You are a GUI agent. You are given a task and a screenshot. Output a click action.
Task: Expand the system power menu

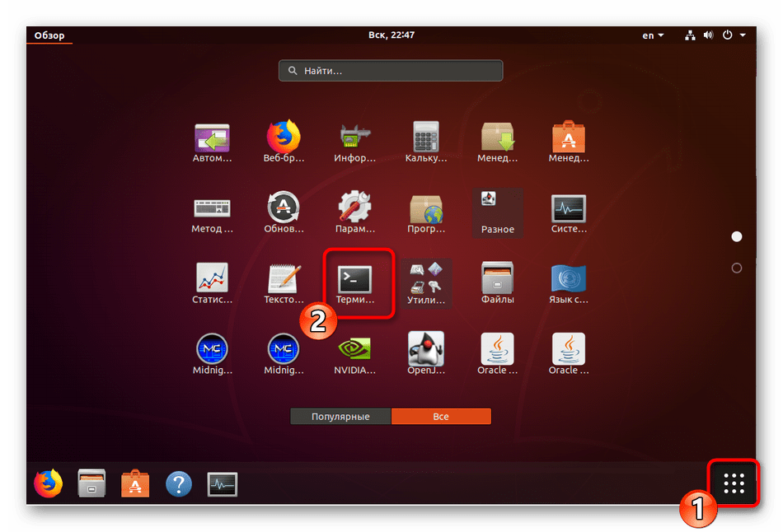[734, 35]
